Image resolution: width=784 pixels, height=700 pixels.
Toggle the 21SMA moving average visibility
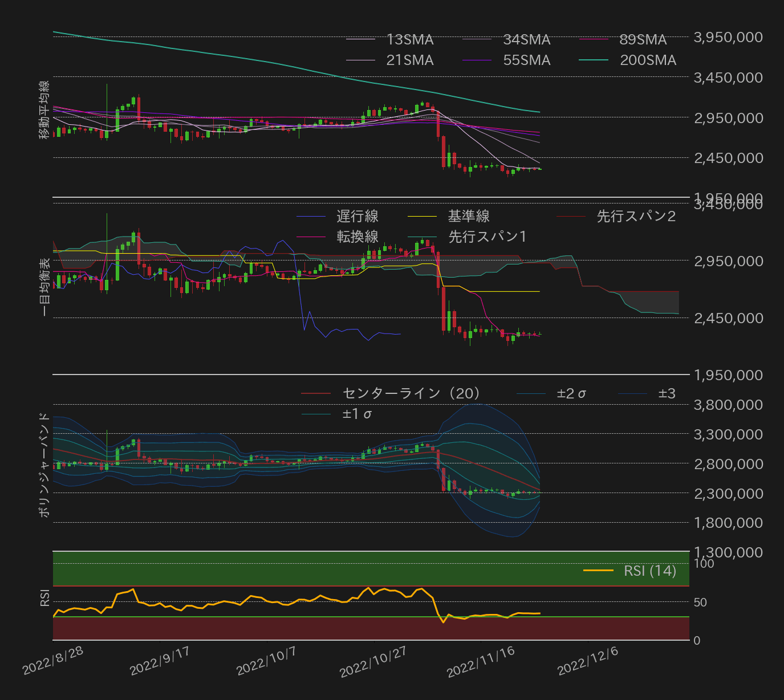pos(359,60)
